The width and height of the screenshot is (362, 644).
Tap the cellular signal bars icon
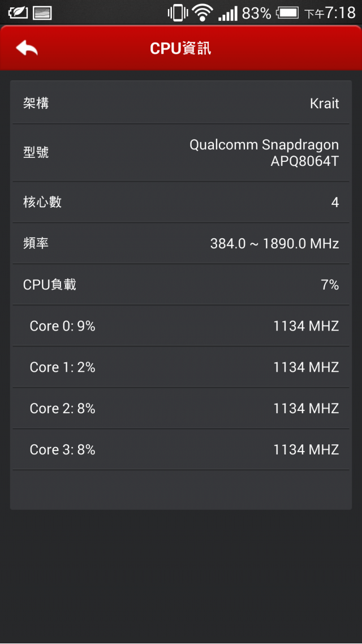(228, 14)
